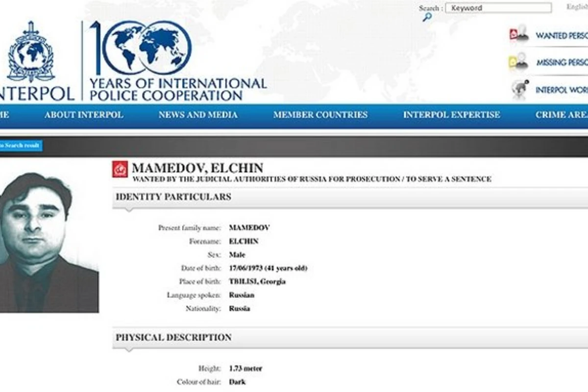Select the place of birth TBILISI, Georgia

pos(257,282)
